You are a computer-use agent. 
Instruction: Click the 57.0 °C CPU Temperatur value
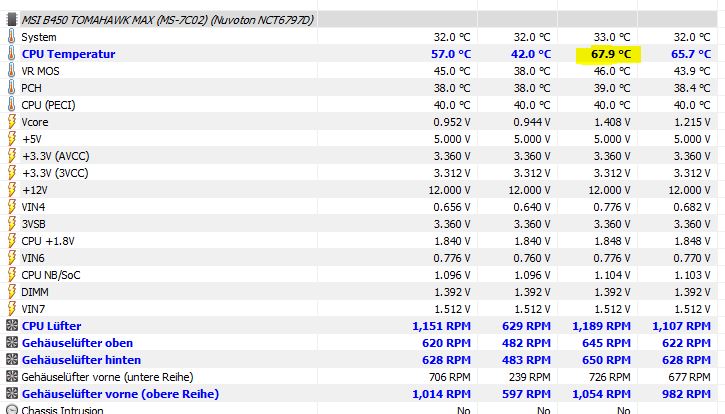click(451, 54)
